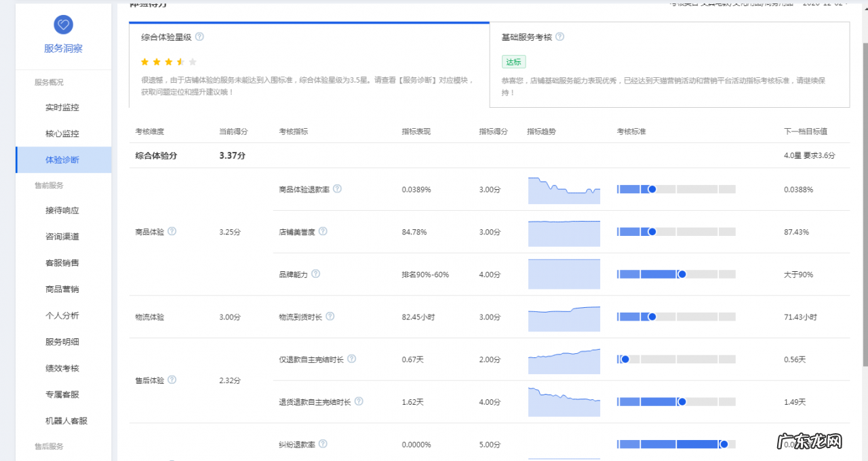Click the 达标 status badge

(513, 62)
